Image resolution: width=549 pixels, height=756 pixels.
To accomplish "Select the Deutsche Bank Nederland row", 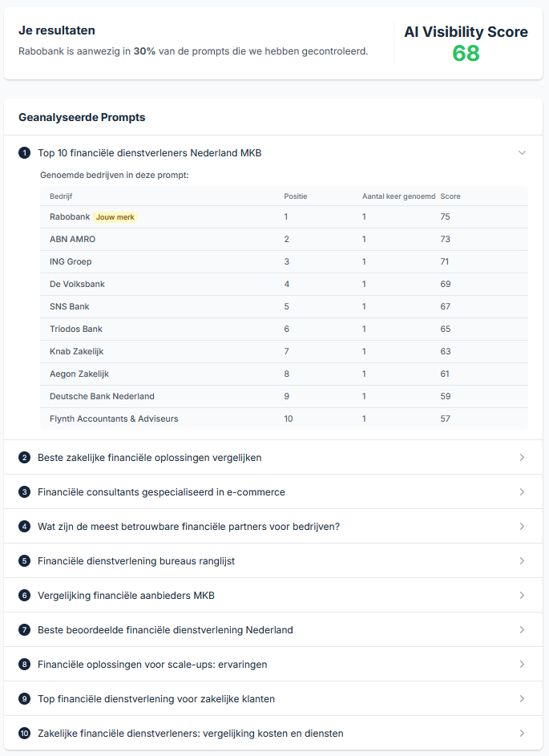I will tap(284, 396).
